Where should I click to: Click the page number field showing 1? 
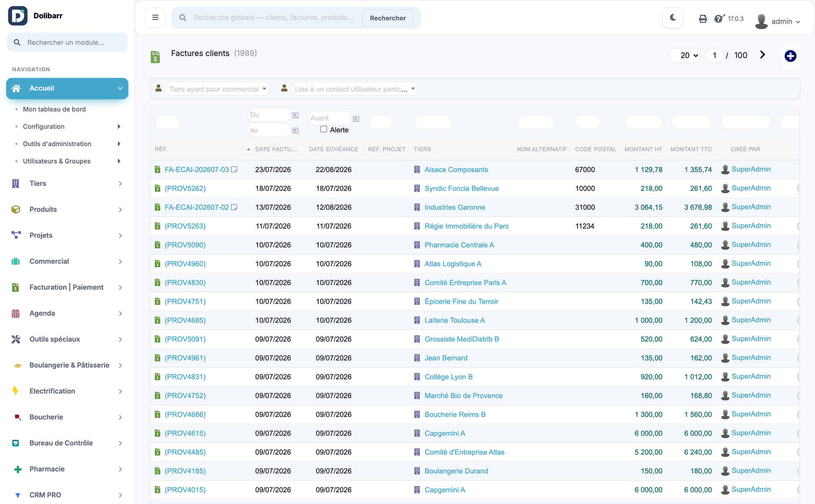tap(714, 55)
